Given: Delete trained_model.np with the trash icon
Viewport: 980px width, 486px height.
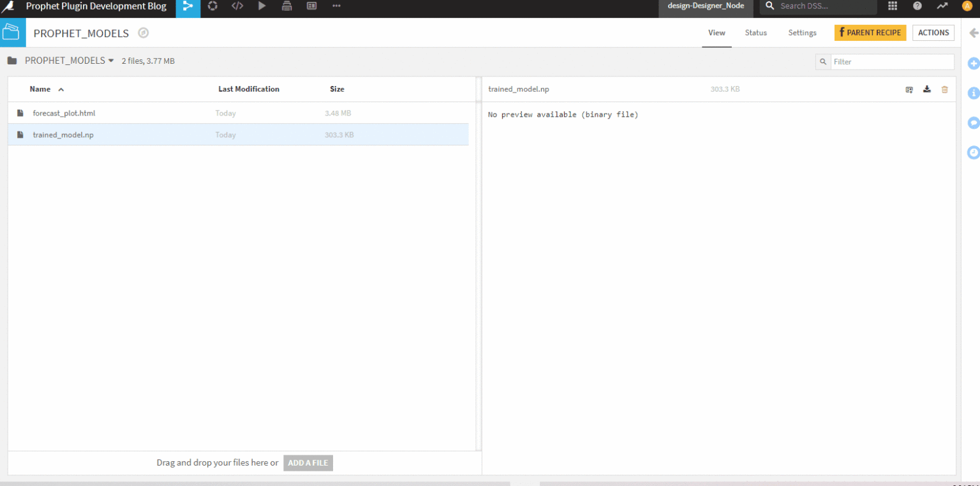Looking at the screenshot, I should click(945, 89).
